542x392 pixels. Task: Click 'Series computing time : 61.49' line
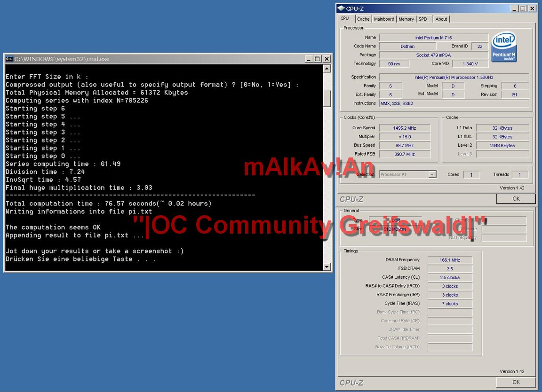click(63, 164)
